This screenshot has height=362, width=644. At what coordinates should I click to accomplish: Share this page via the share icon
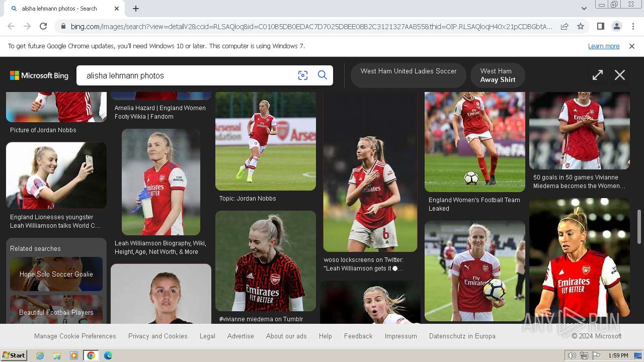click(565, 26)
